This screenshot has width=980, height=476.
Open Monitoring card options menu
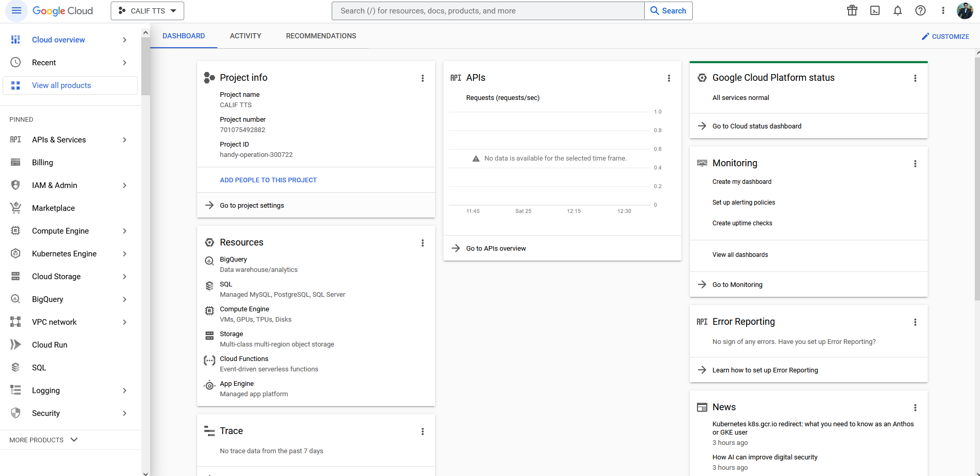point(915,164)
